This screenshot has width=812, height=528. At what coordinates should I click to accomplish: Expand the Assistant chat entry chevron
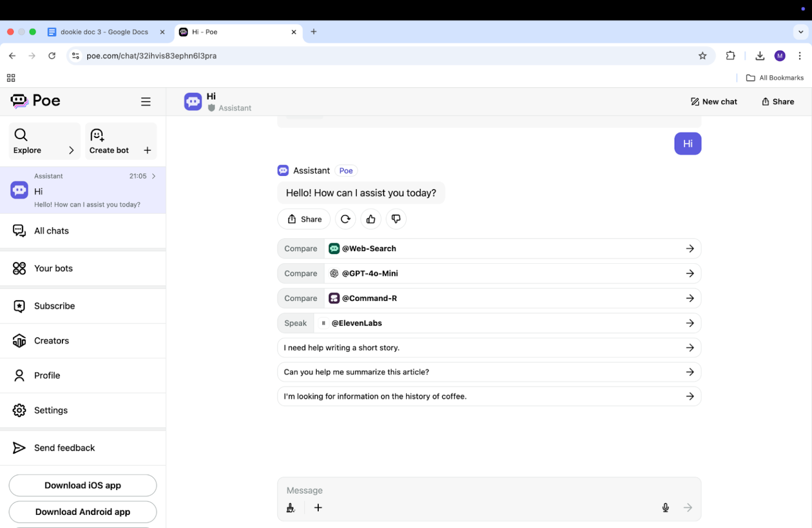(154, 176)
